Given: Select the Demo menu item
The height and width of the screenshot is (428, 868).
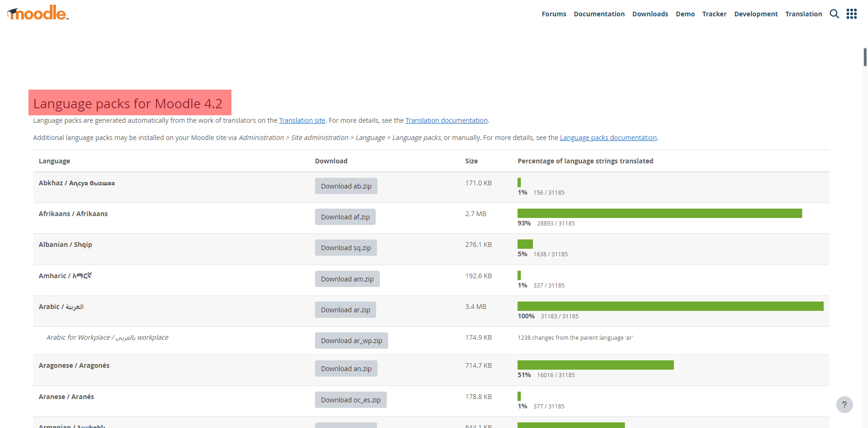Looking at the screenshot, I should pos(685,14).
